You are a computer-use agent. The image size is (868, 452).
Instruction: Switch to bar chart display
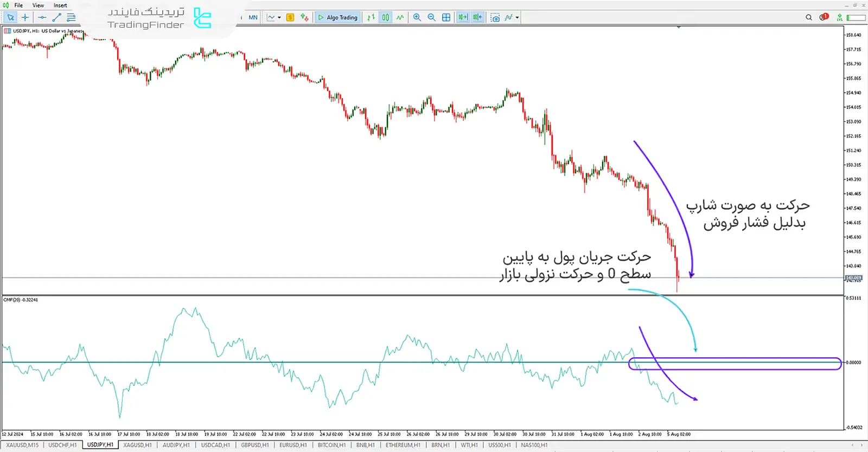tap(371, 17)
